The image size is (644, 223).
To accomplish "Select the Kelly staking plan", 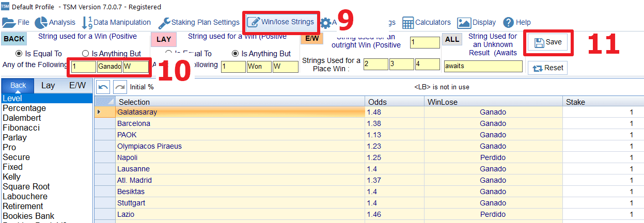I will click(x=46, y=177).
